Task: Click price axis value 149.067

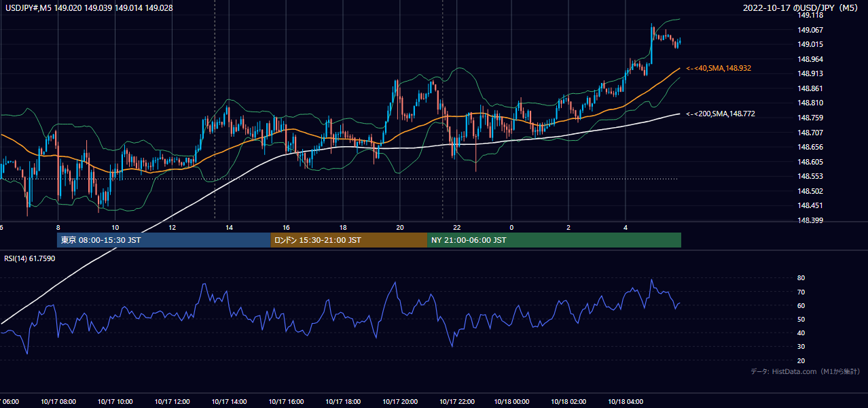Action: pyautogui.click(x=810, y=30)
